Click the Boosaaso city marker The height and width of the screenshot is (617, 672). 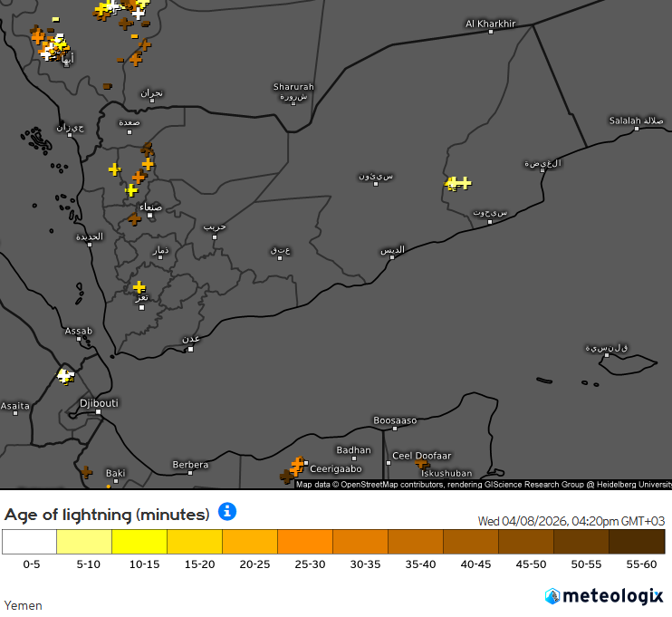coord(395,429)
